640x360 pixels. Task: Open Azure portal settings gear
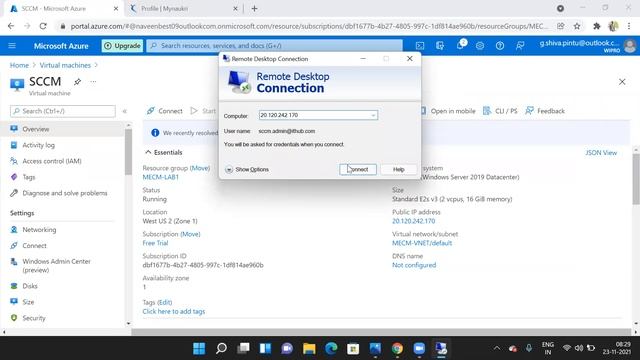pyautogui.click(x=480, y=46)
